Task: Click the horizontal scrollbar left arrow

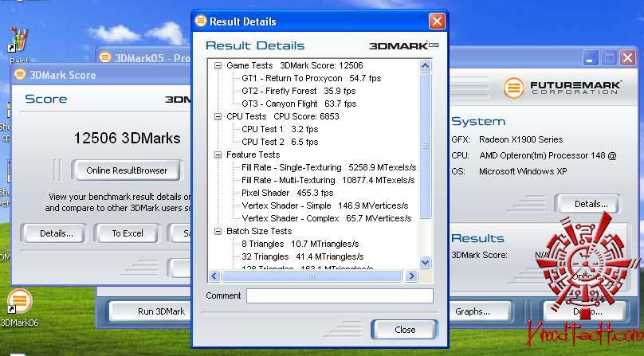Action: coord(214,276)
